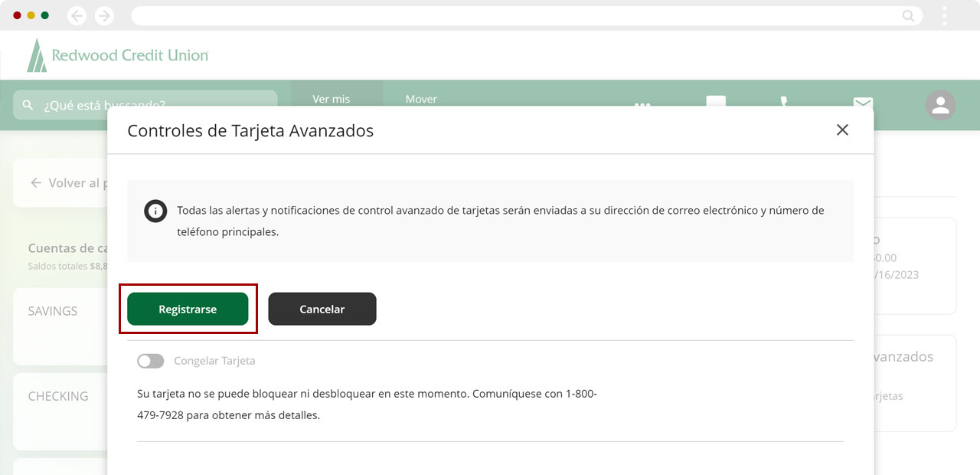Click the browser forward arrow
The width and height of the screenshot is (980, 475).
(x=104, y=15)
